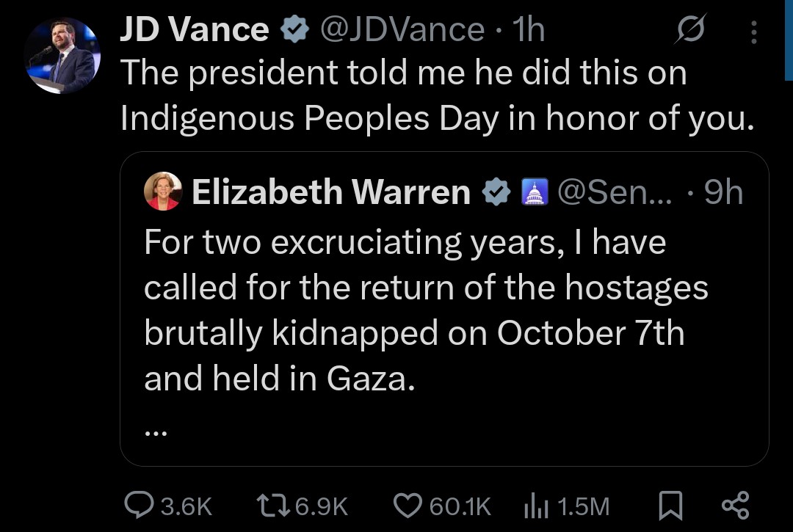Screen dimensions: 793x532
Task: Open the three-dot more options menu
Action: [x=753, y=32]
